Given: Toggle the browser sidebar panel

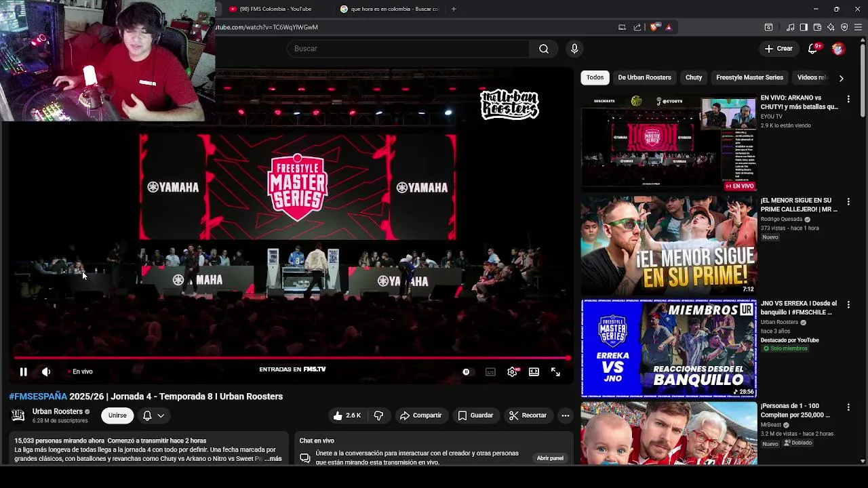Looking at the screenshot, I should pos(804,27).
